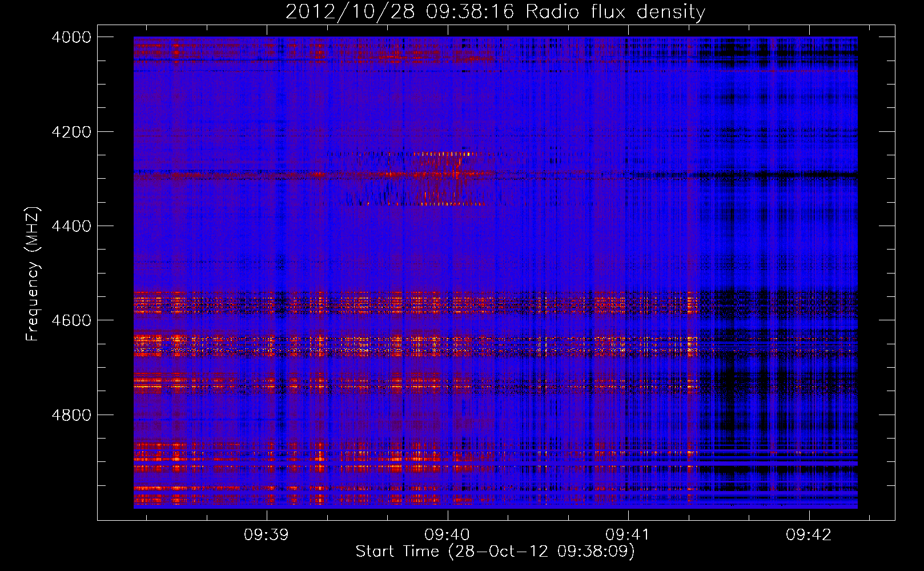
Task: Click the 4600 frequency axis label
Action: pos(71,320)
